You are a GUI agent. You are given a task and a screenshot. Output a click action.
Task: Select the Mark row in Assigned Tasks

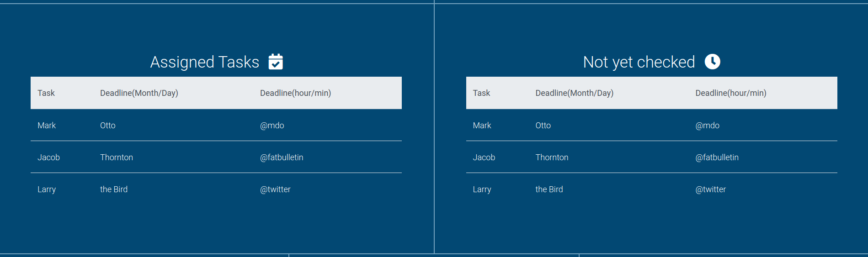pos(47,126)
